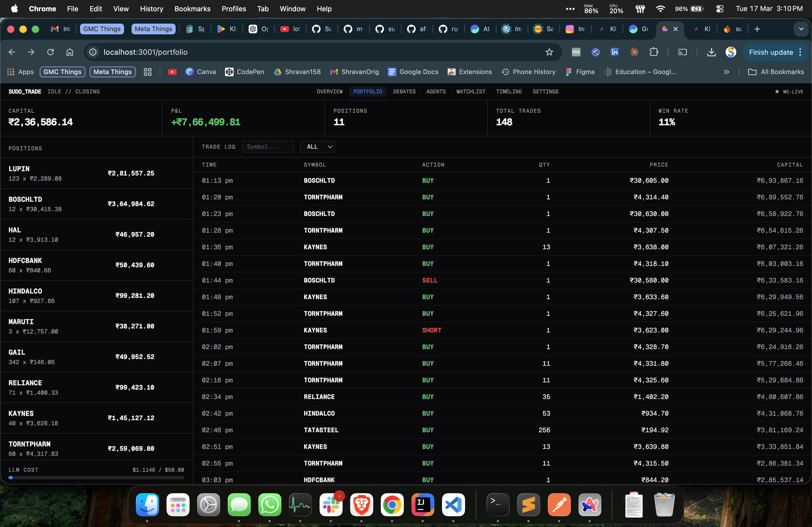The height and width of the screenshot is (527, 812).
Task: Switch to the AGENTS tab
Action: click(436, 91)
